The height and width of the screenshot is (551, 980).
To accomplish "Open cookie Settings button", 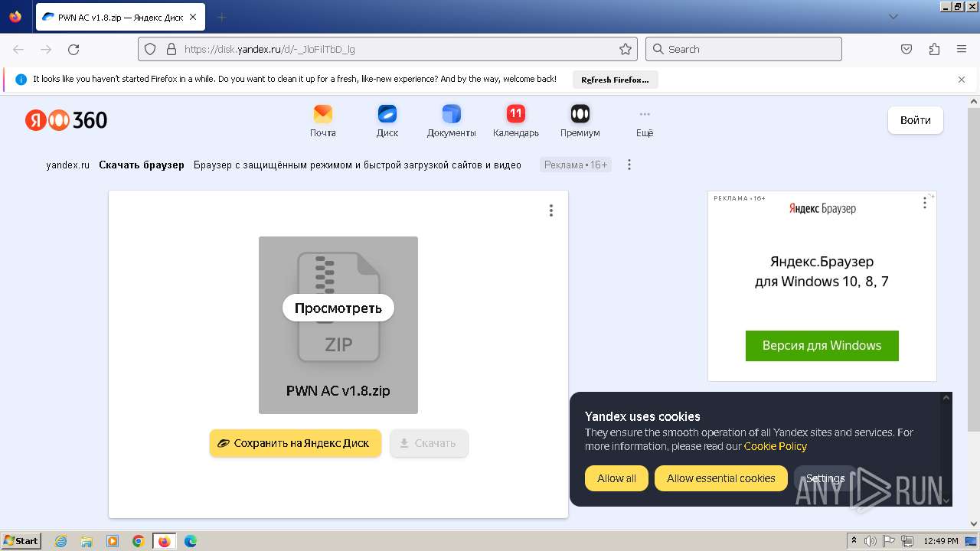I will click(825, 478).
